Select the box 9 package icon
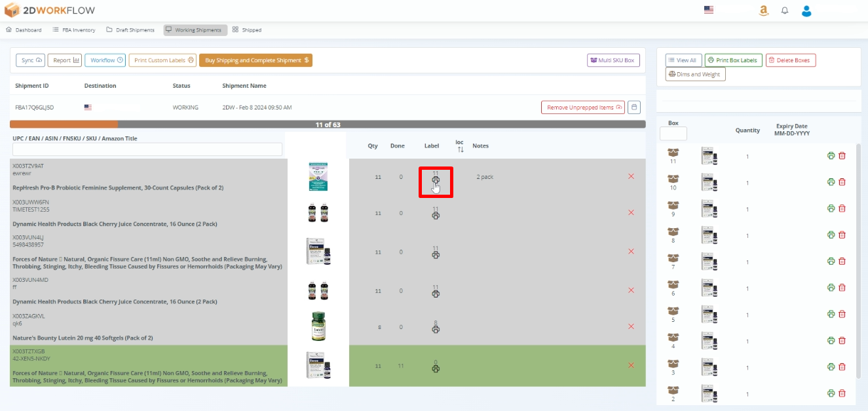This screenshot has height=411, width=868. coord(673,205)
